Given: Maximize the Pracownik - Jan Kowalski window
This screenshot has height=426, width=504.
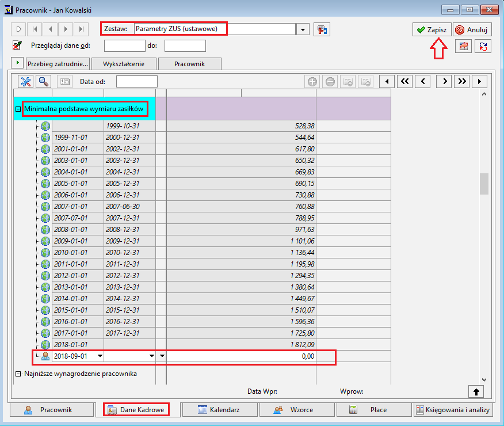Looking at the screenshot, I should click(x=469, y=10).
